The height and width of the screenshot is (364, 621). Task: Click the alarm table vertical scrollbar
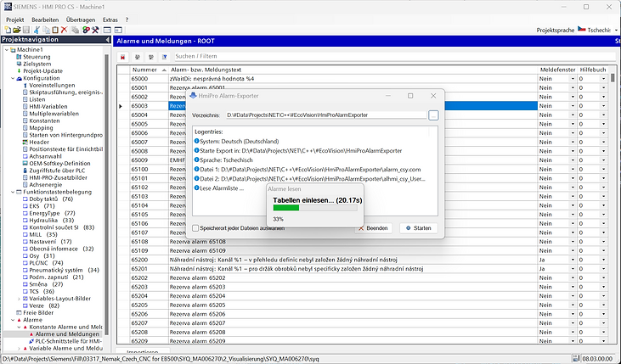[x=613, y=205]
